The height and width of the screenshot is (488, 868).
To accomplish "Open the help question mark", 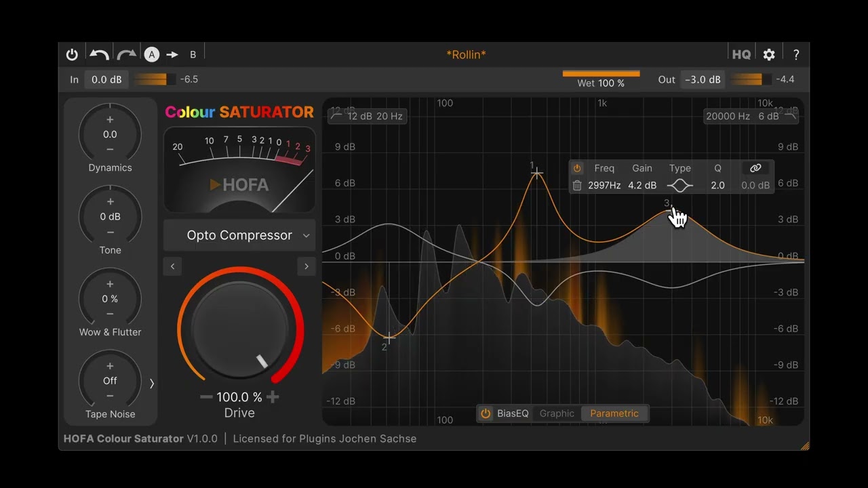I will (796, 55).
